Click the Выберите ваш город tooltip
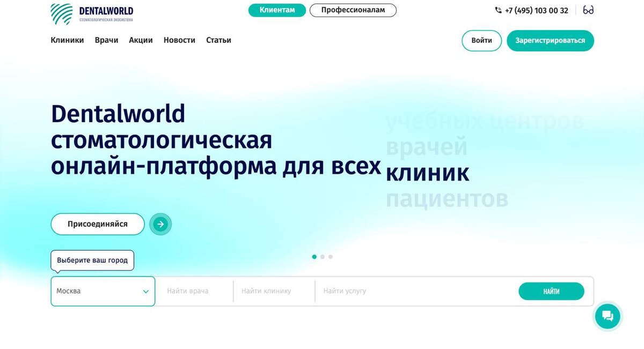 92,261
